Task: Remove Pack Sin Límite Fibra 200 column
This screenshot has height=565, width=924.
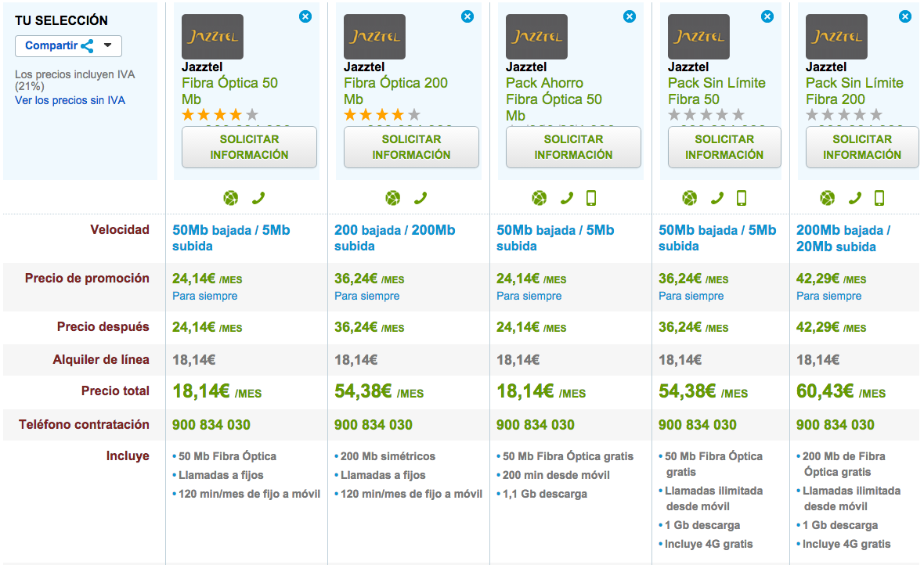Action: [905, 16]
